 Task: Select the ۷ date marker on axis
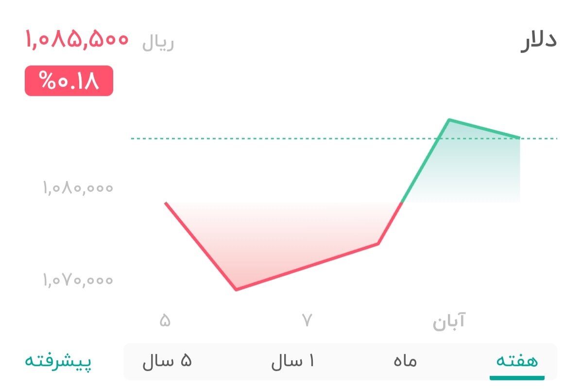(307, 320)
